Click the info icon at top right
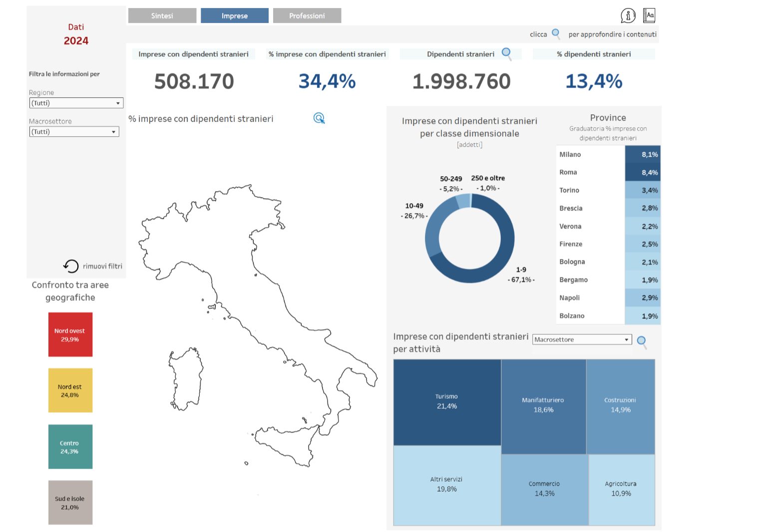 click(628, 15)
